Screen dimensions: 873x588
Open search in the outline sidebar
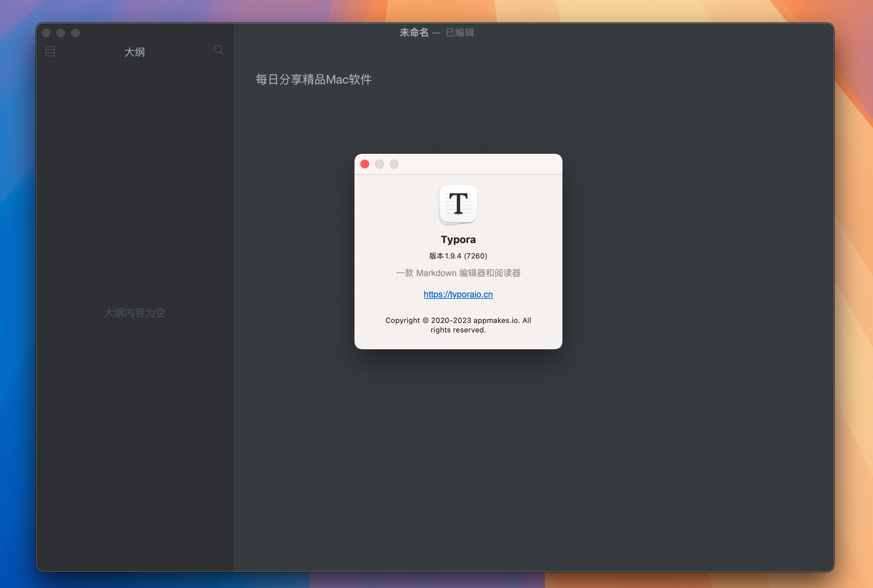click(x=219, y=50)
